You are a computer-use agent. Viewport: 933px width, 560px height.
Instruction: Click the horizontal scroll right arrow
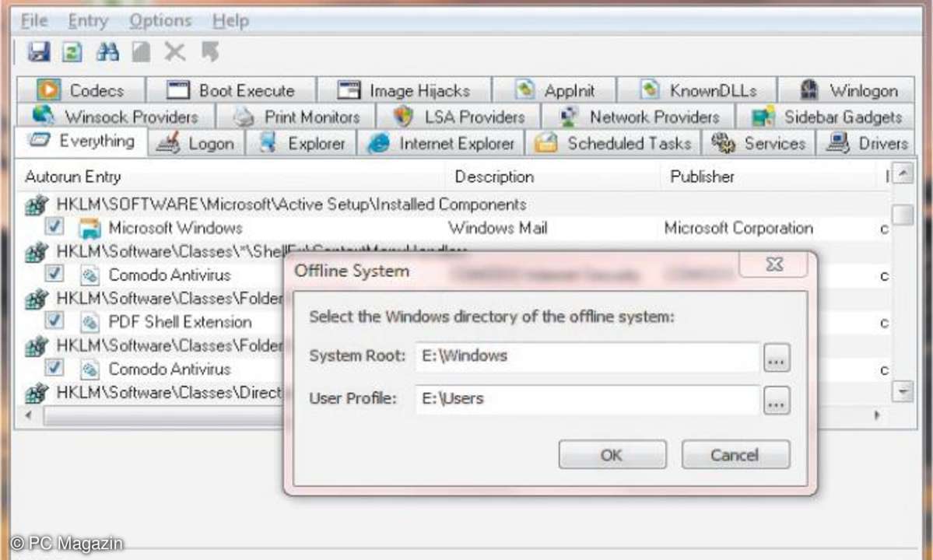877,415
